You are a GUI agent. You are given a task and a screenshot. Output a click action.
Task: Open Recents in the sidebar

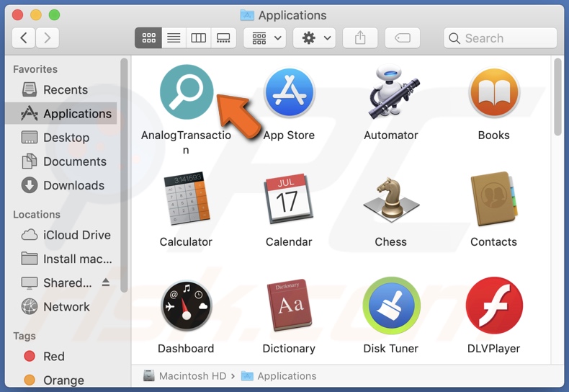[61, 89]
